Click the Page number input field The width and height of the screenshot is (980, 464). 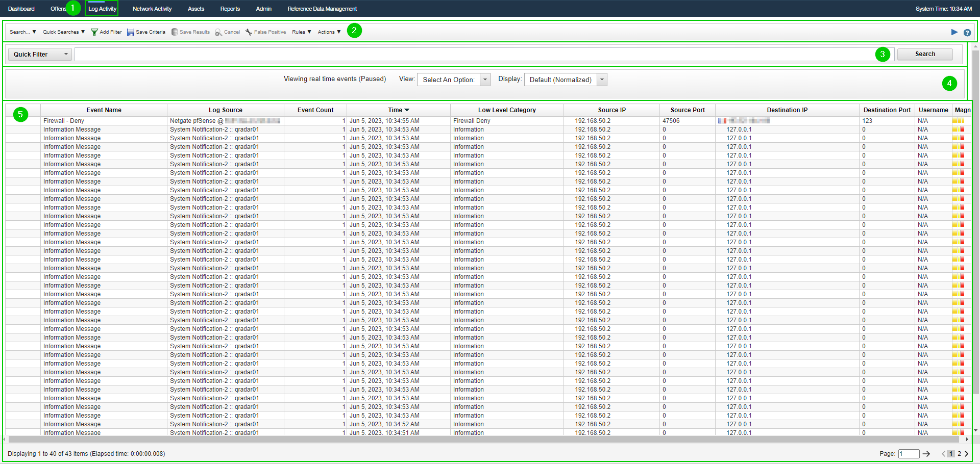(909, 454)
